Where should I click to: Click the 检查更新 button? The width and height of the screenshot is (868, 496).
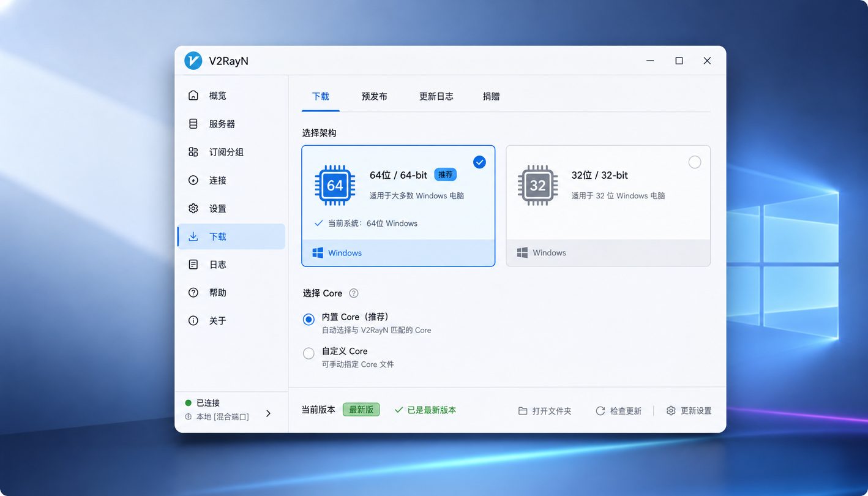[x=619, y=411]
